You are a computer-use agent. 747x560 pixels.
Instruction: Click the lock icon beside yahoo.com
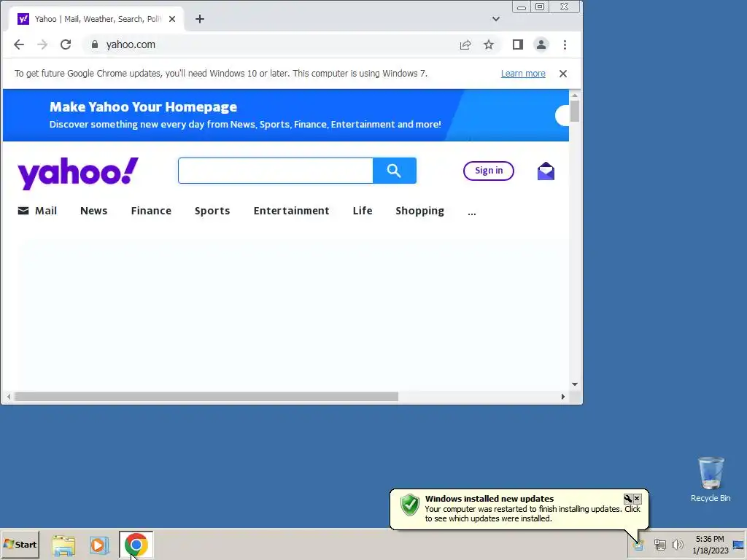[95, 44]
